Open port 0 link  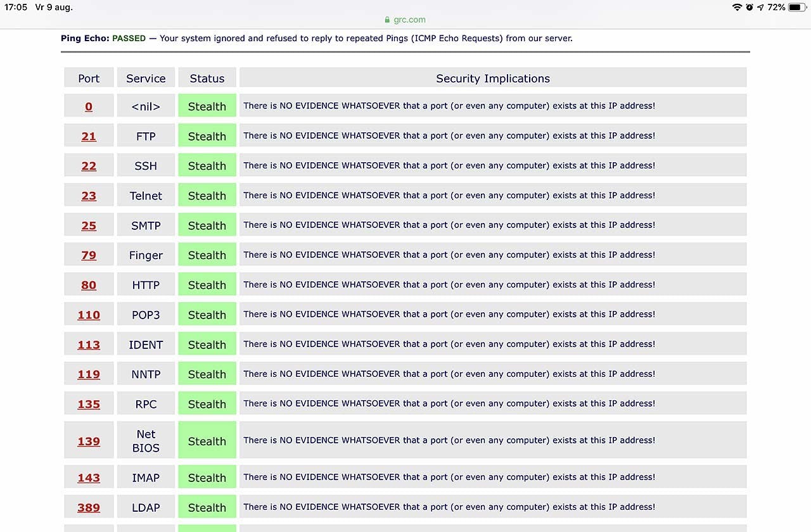89,106
